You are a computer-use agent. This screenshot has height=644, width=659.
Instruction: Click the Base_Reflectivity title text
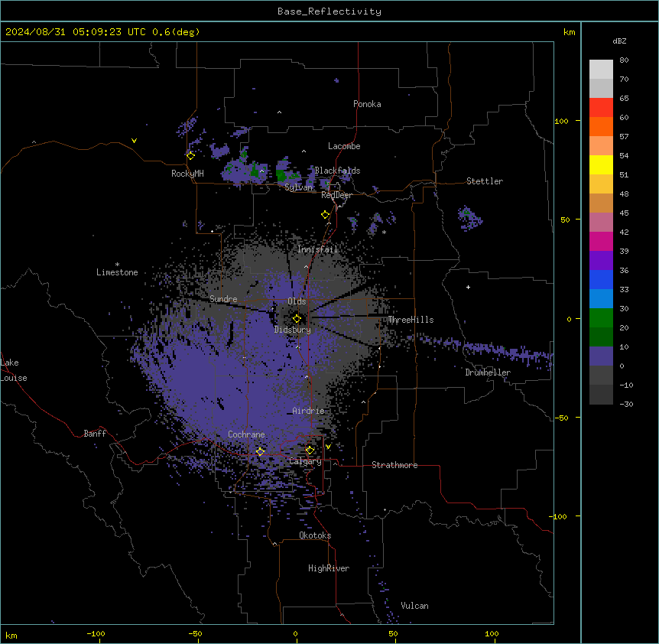point(329,11)
